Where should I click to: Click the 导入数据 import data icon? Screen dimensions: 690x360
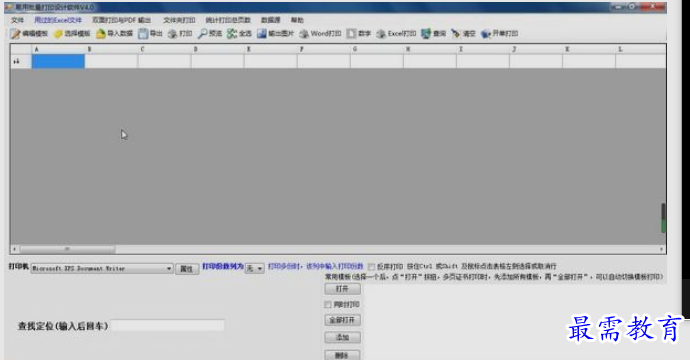click(101, 34)
